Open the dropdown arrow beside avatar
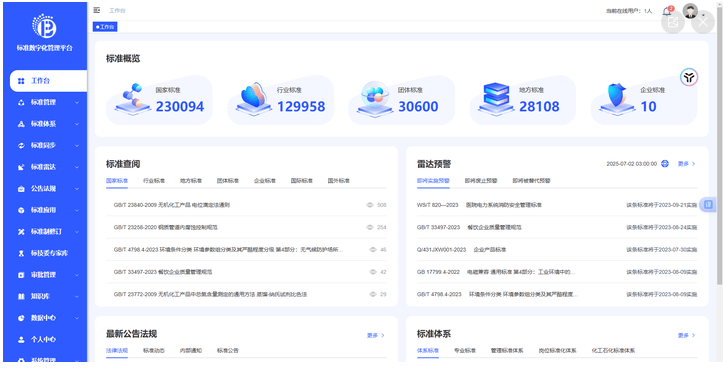 point(703,15)
